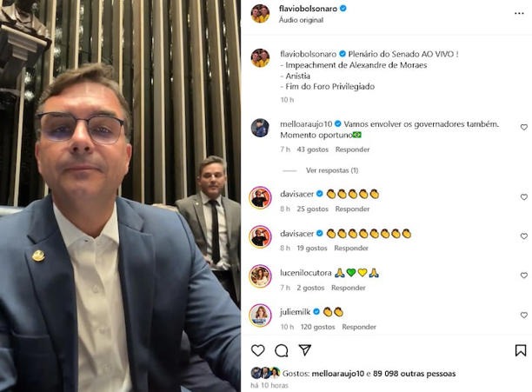Share the post via paper plane icon
This screenshot has width=532, height=392.
coord(304,350)
